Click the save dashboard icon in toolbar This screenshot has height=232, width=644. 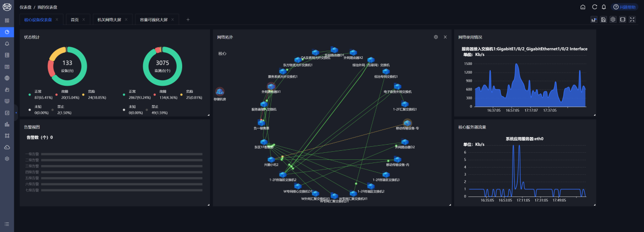pos(603,20)
